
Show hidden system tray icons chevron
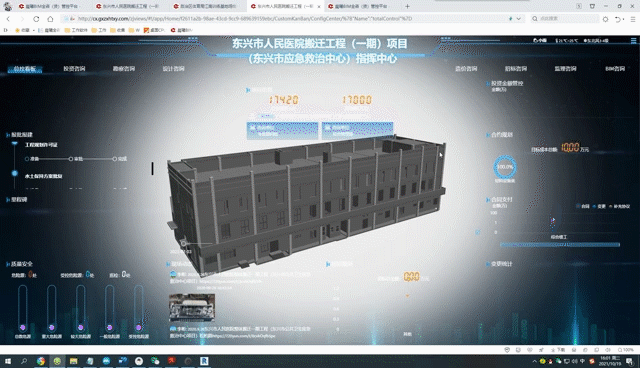[534, 361]
